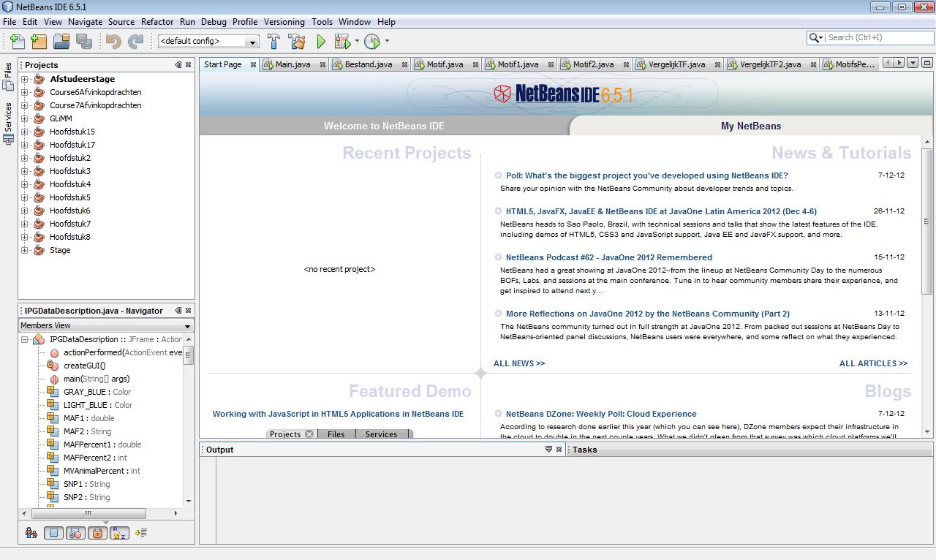Click the ALL NEWS link
936x560 pixels.
(x=519, y=363)
